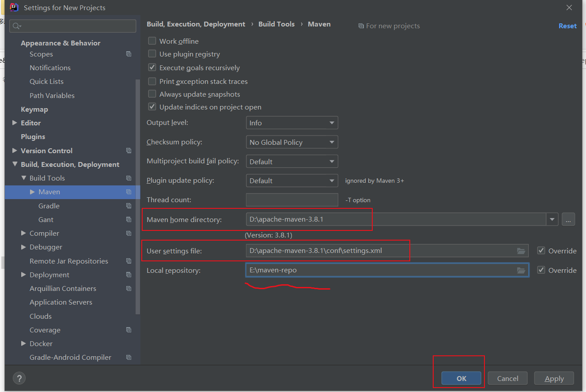Open the Multiproject build fail policy dropdown
The width and height of the screenshot is (586, 392).
pyautogui.click(x=292, y=162)
